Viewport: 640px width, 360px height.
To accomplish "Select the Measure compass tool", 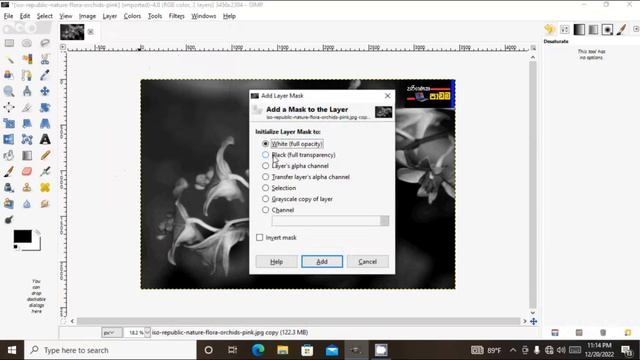I will click(27, 91).
